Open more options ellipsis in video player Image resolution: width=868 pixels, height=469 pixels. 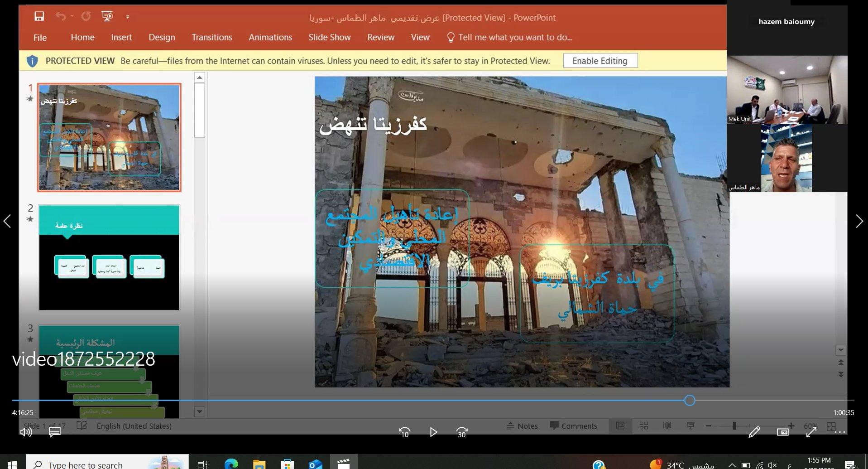[840, 432]
